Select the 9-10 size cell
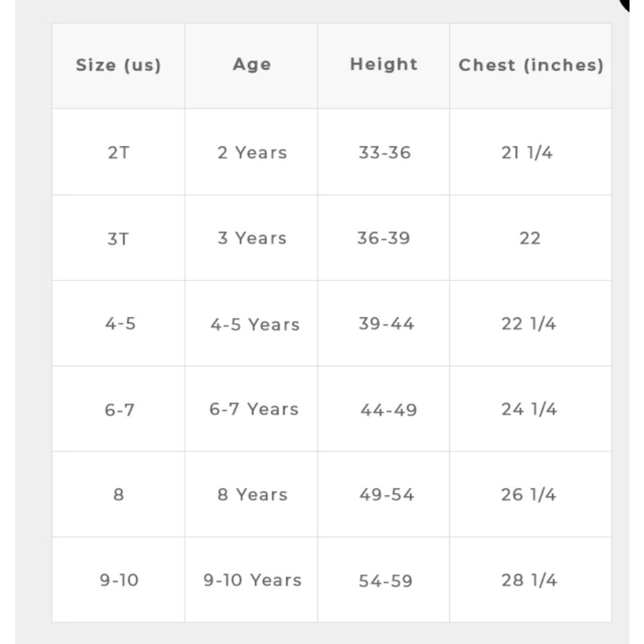This screenshot has height=644, width=644. tap(119, 580)
